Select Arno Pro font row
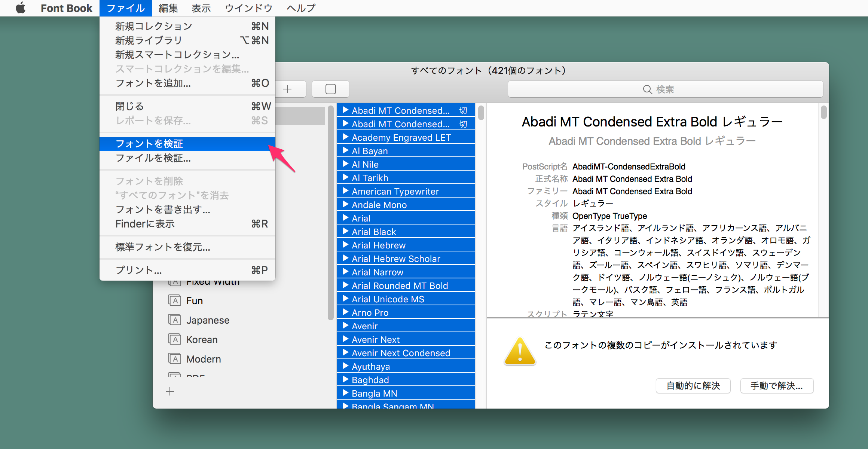The height and width of the screenshot is (449, 868). (406, 312)
